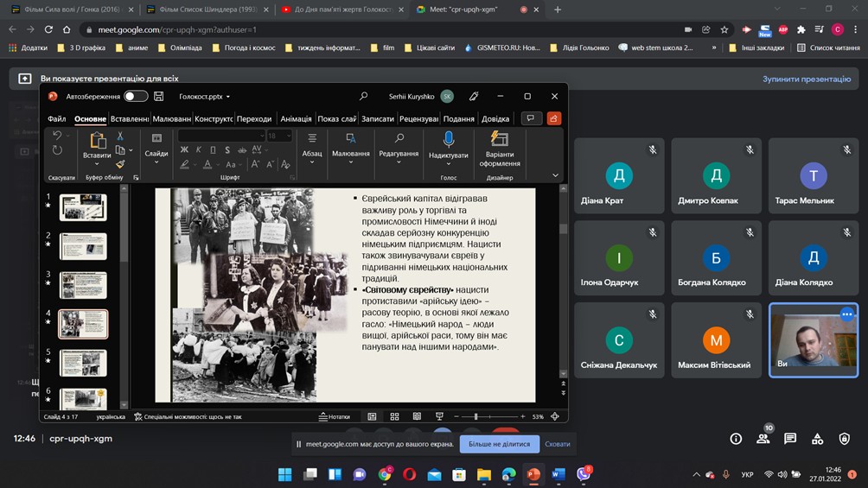Open the pen and ink icon in PowerPoint title bar

coord(474,96)
